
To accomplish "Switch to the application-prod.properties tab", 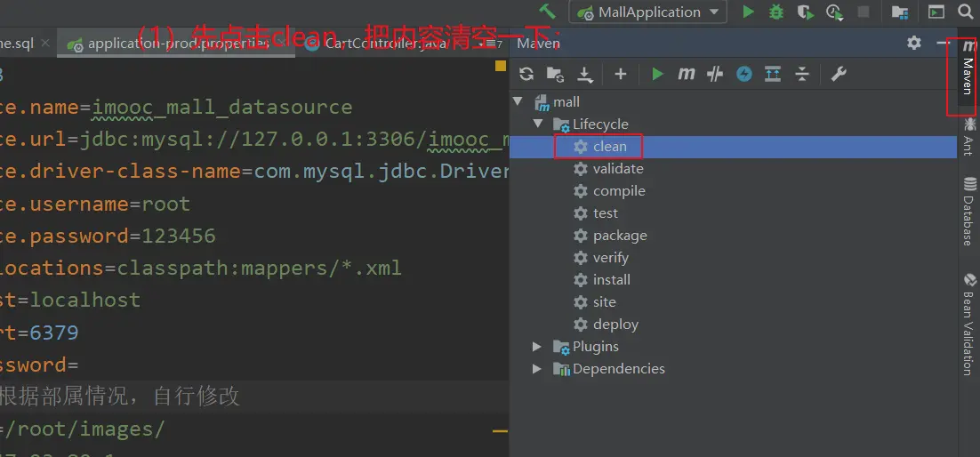I will pos(177,44).
